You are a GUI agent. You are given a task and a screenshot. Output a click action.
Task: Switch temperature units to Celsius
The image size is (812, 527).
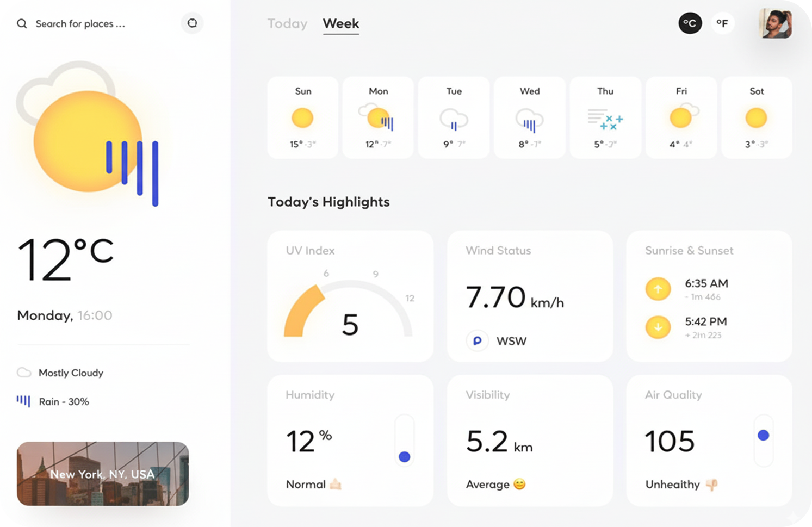[x=690, y=23]
